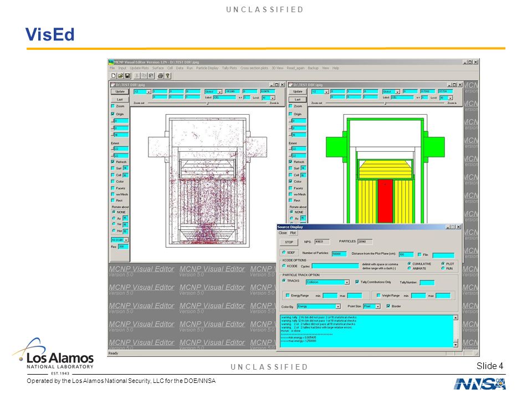Open the Global dropdown in right window
532x399 pixels.
point(397,92)
